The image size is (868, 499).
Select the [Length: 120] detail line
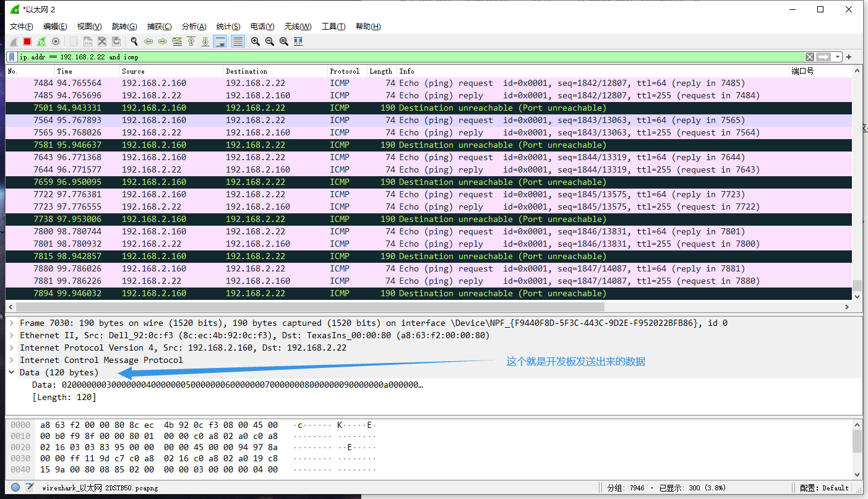(64, 397)
